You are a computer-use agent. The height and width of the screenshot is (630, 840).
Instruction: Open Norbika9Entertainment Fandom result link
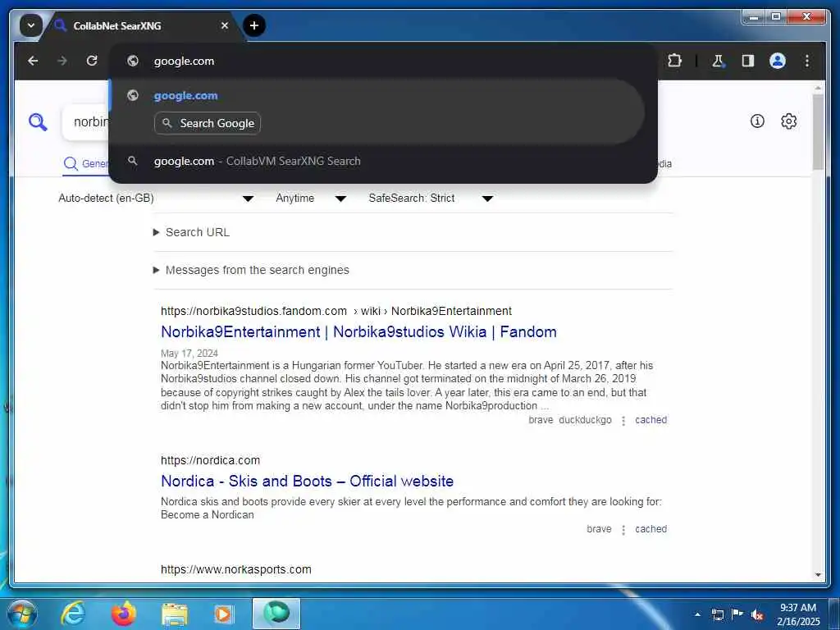click(x=358, y=331)
